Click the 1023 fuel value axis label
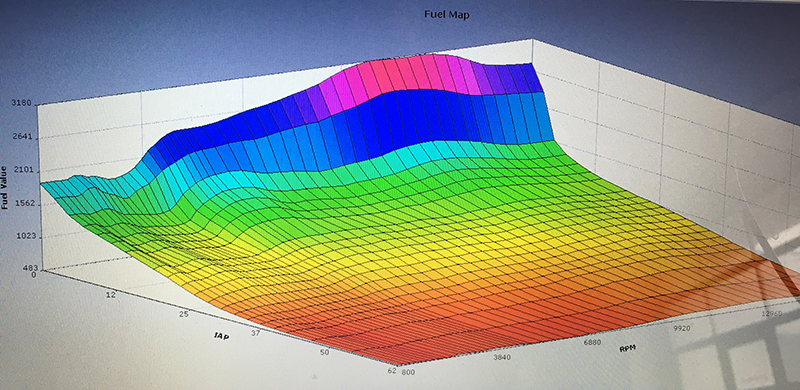Viewport: 800px width, 390px height. 25,236
